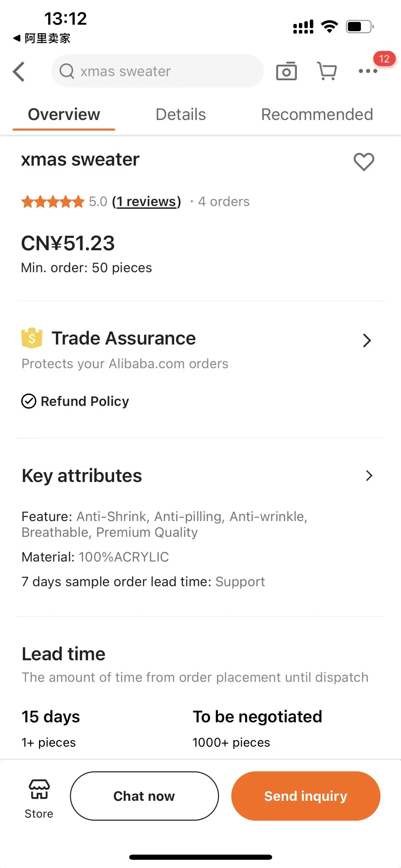Tap the Refund Policy checkmark icon
This screenshot has height=868, width=401.
click(29, 401)
